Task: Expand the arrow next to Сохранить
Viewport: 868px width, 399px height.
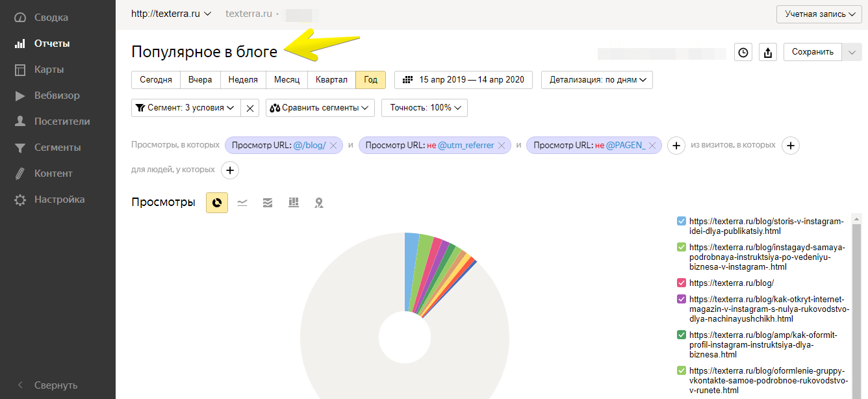Action: click(x=852, y=52)
